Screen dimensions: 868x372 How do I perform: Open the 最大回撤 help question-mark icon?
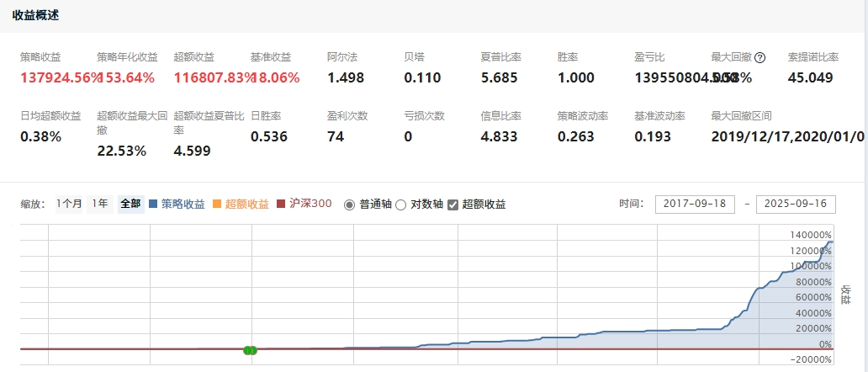(760, 57)
